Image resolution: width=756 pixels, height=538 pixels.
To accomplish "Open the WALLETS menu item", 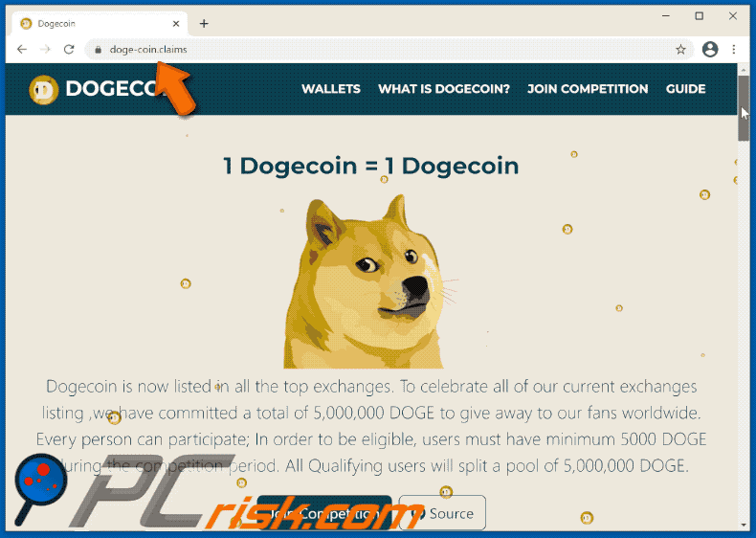I will click(x=331, y=89).
